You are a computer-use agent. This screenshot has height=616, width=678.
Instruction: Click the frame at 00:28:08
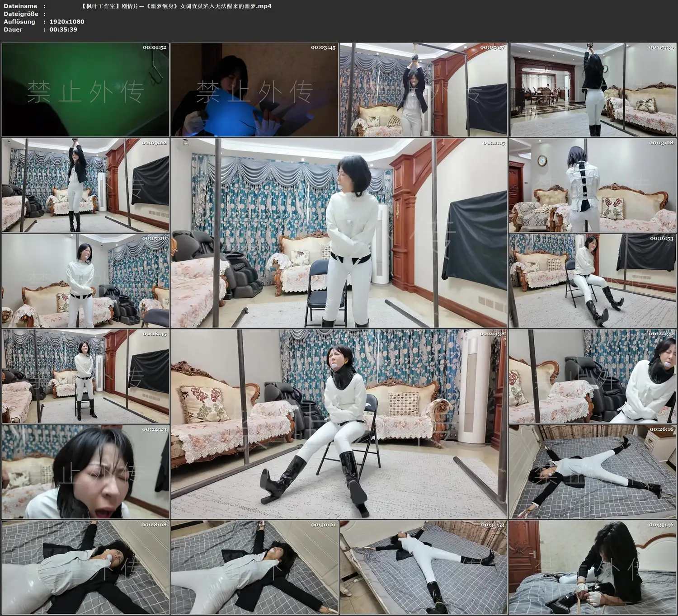point(85,567)
